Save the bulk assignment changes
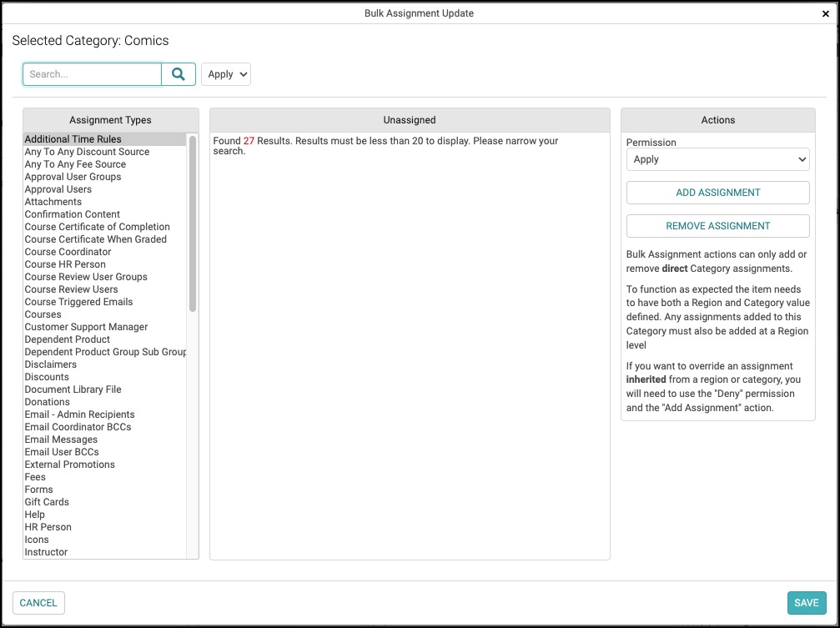Image resolution: width=840 pixels, height=628 pixels. [806, 603]
